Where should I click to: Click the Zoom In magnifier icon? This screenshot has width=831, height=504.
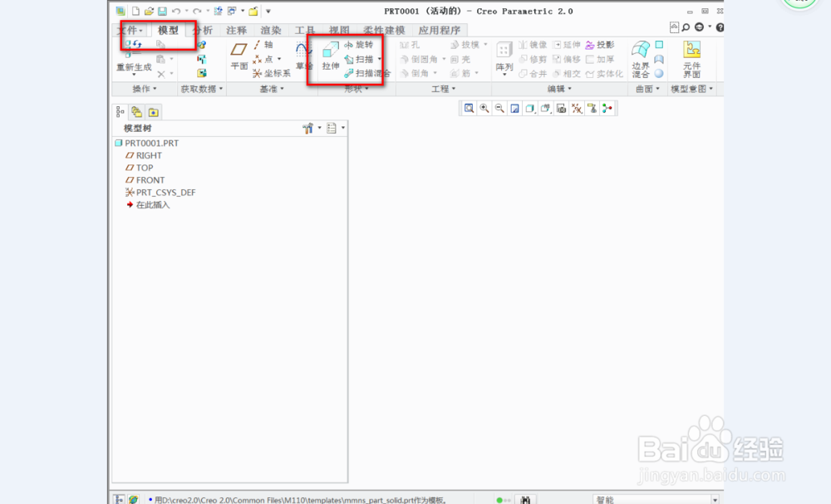click(484, 109)
